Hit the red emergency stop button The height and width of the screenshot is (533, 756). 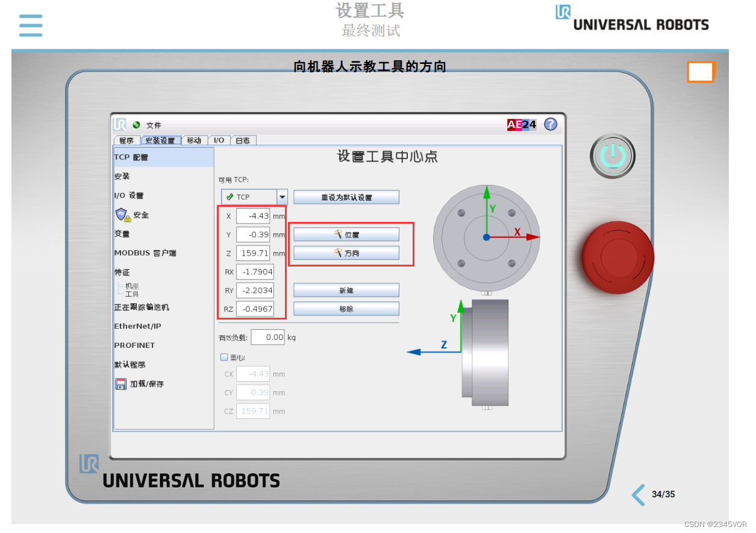tap(617, 257)
